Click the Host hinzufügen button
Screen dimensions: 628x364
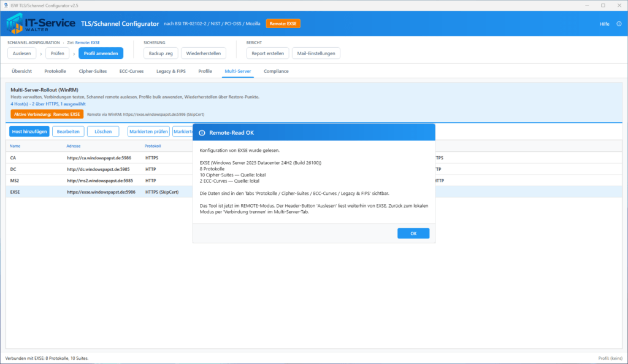tap(29, 132)
